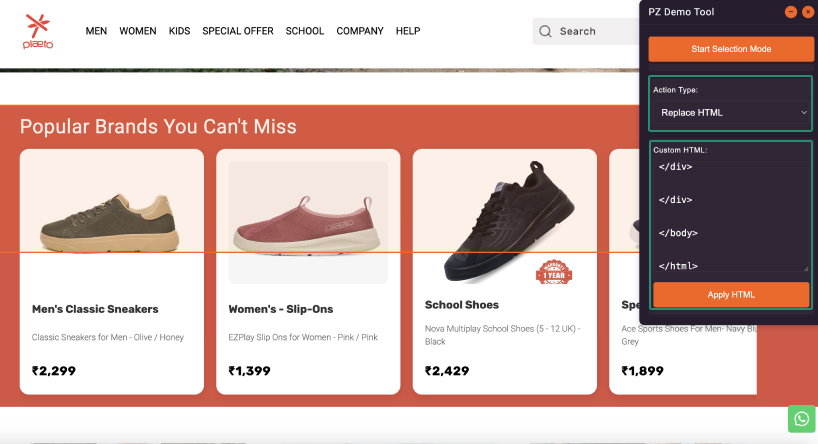The height and width of the screenshot is (444, 818).
Task: Open the SCHOOL menu
Action: (305, 31)
